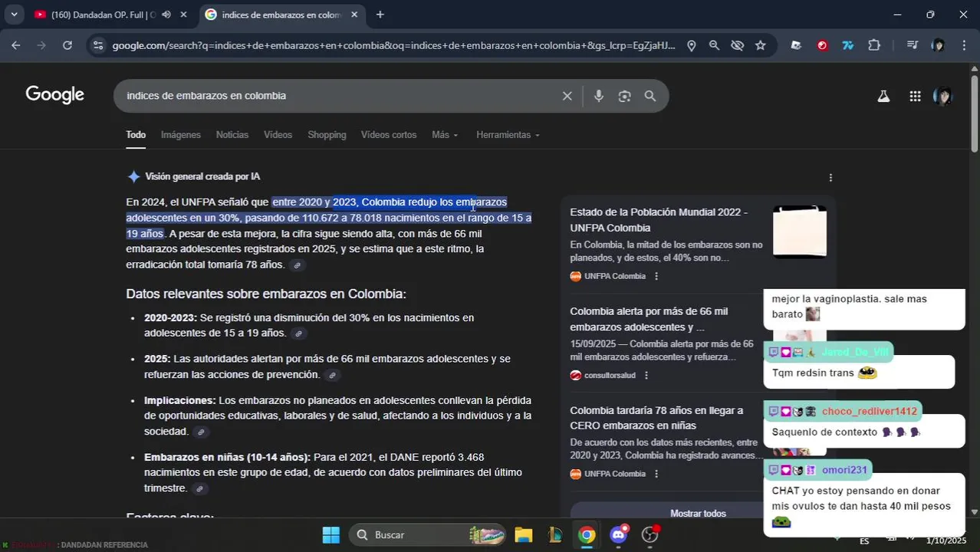The image size is (980, 552).
Task: View site information icon in address bar
Action: click(97, 45)
